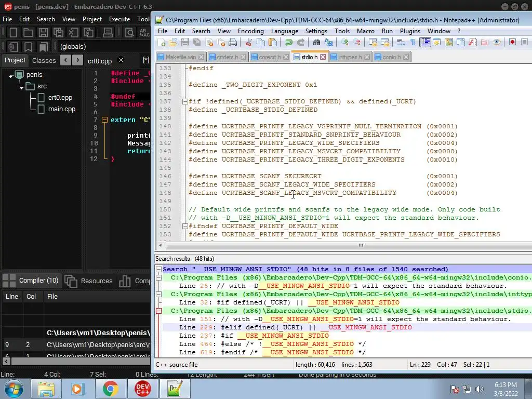
Task: Collapse fold marker at line 137 in stdio.h
Action: 185,101
